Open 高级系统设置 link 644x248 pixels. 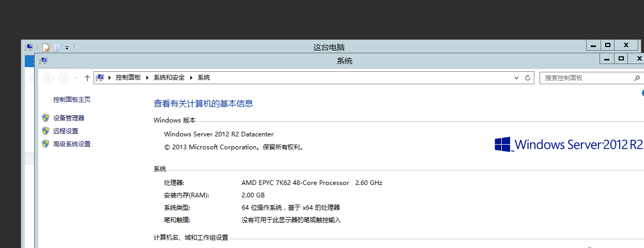pyautogui.click(x=72, y=144)
